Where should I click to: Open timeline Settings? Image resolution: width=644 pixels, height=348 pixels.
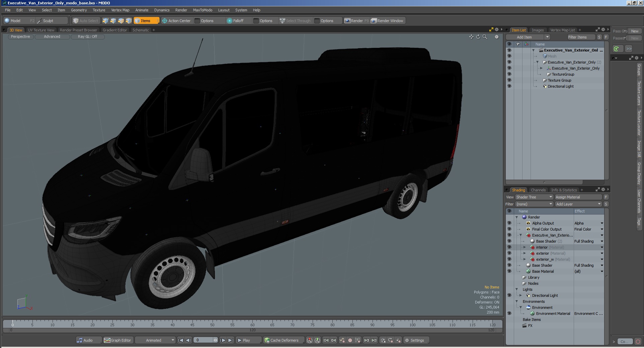416,340
